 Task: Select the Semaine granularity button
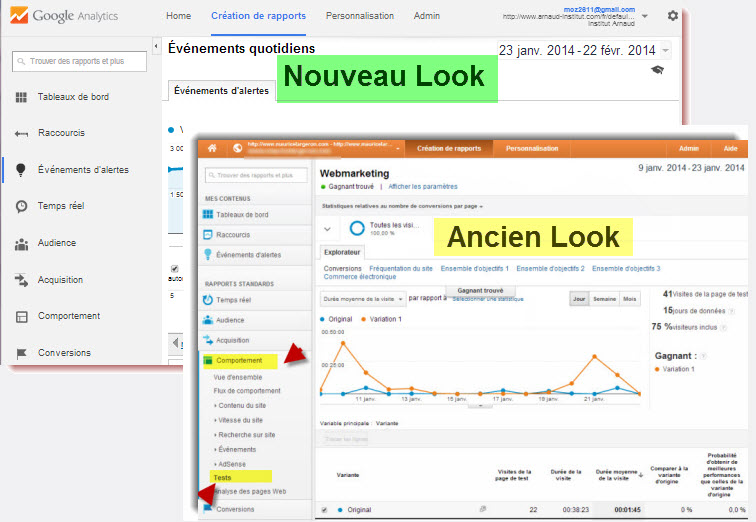605,299
